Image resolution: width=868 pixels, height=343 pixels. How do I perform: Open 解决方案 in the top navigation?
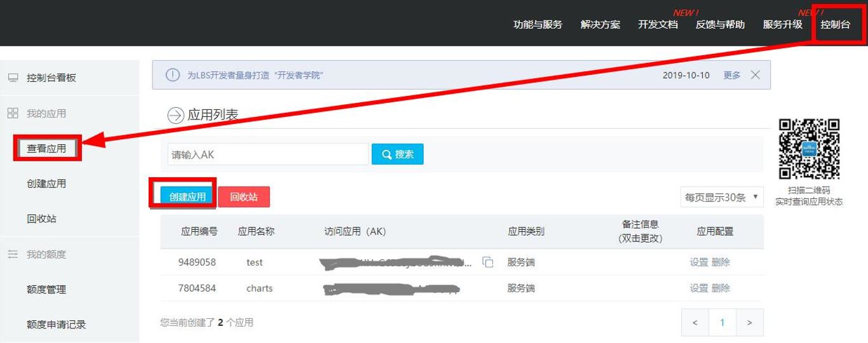[600, 25]
